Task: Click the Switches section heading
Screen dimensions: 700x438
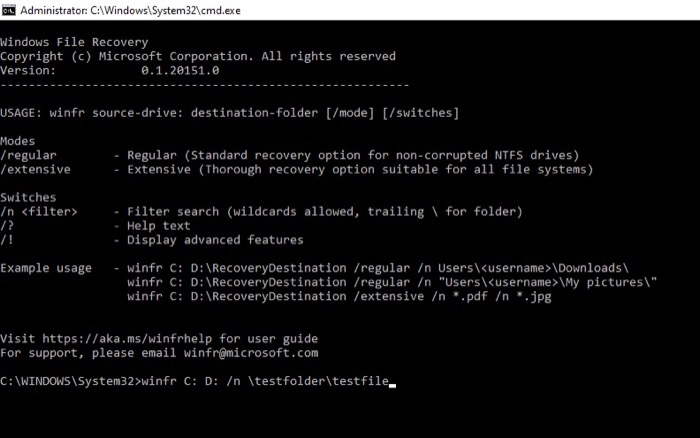Action: 28,198
